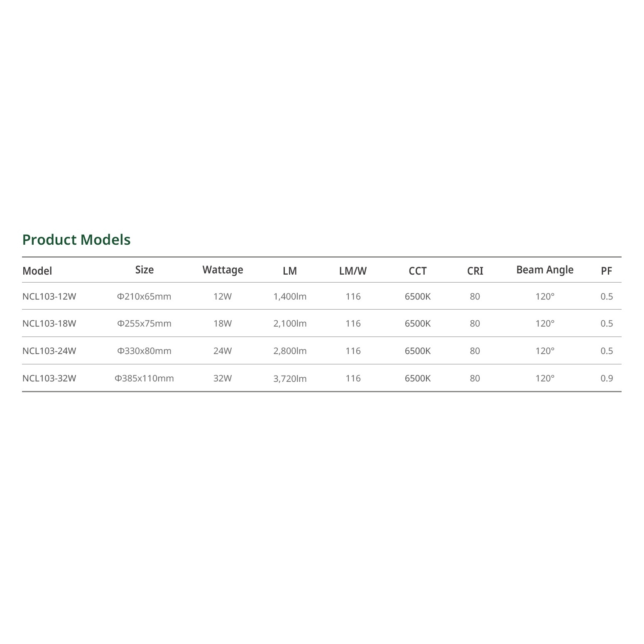Select the Φ385x110mm size cell
The width and height of the screenshot is (644, 644).
[x=144, y=379]
